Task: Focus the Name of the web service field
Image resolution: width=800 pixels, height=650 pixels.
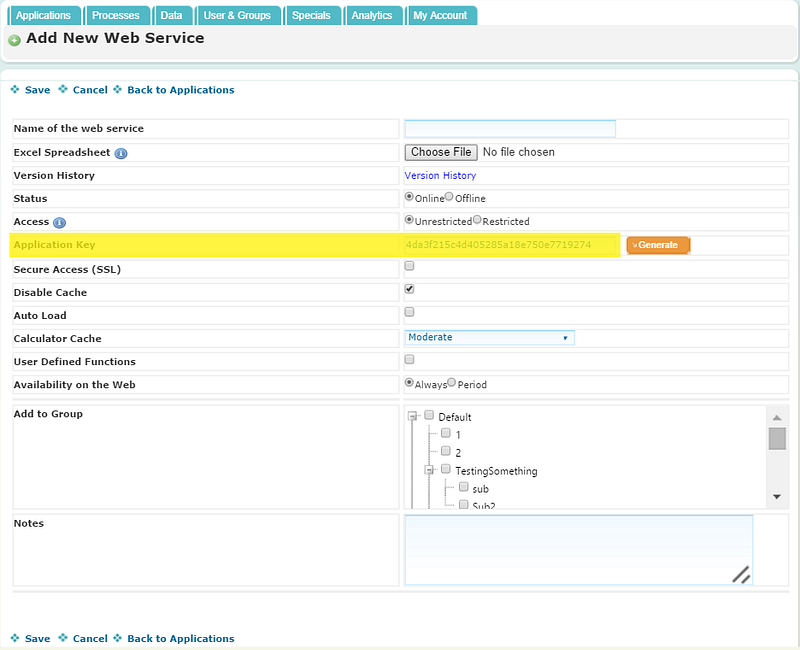Action: [x=510, y=129]
